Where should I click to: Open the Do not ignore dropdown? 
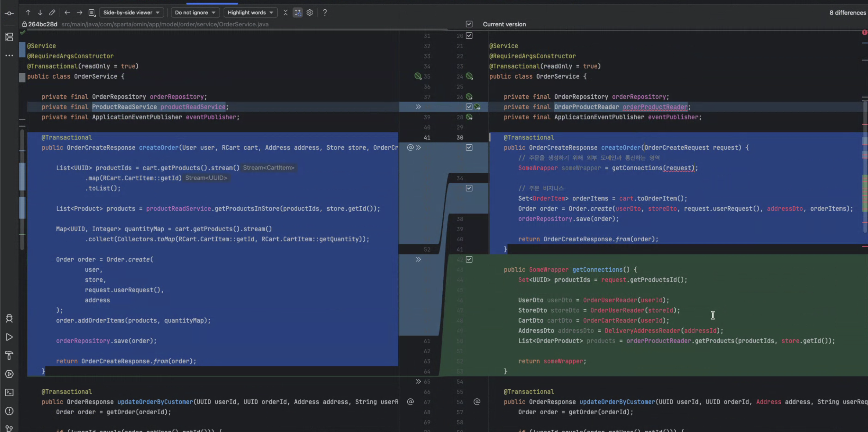pyautogui.click(x=195, y=12)
